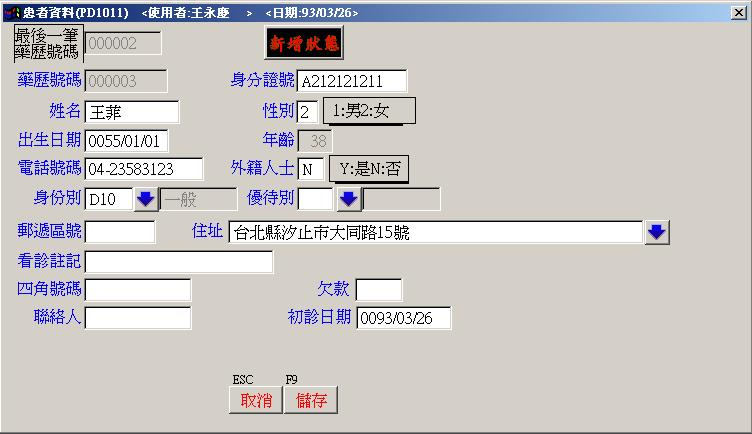Click the app icon in the title bar

10,12
